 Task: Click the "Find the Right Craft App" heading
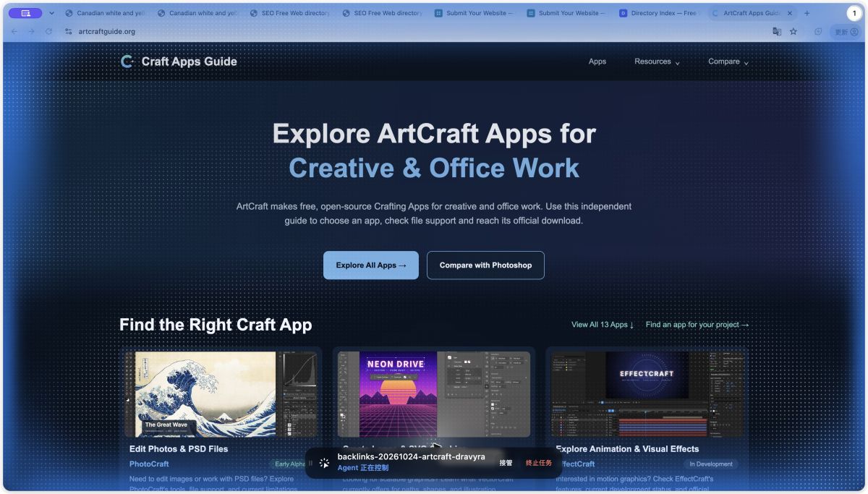(x=216, y=325)
